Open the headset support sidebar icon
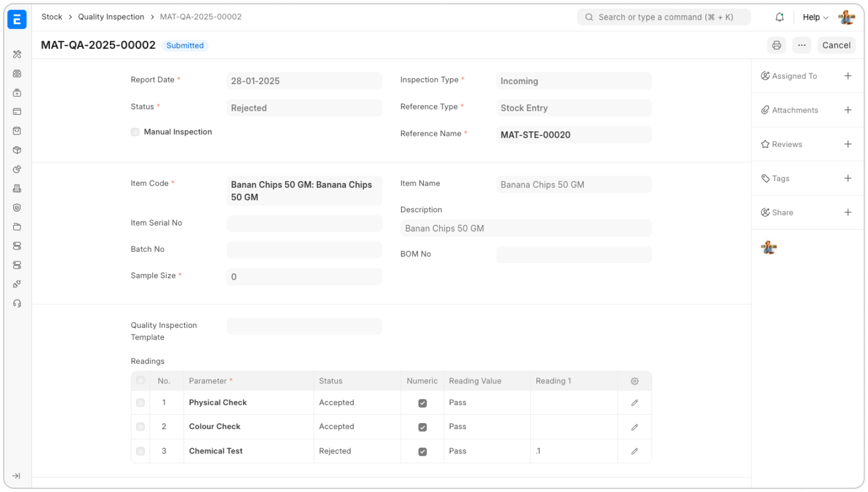 (x=17, y=304)
